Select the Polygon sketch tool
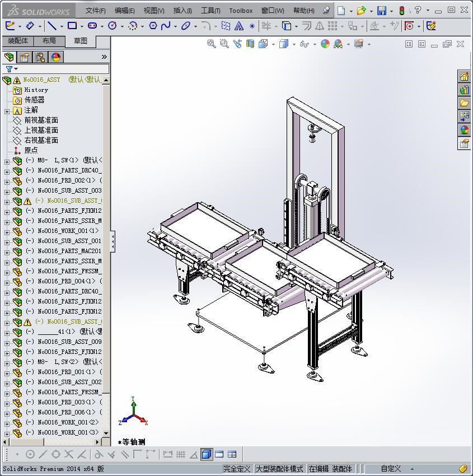This screenshot has width=473, height=476. coord(153,26)
